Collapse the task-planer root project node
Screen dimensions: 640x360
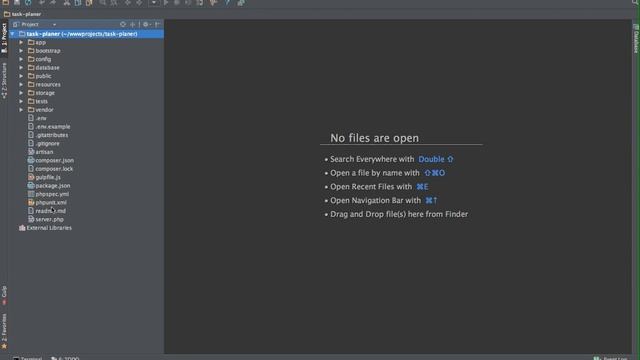point(13,34)
